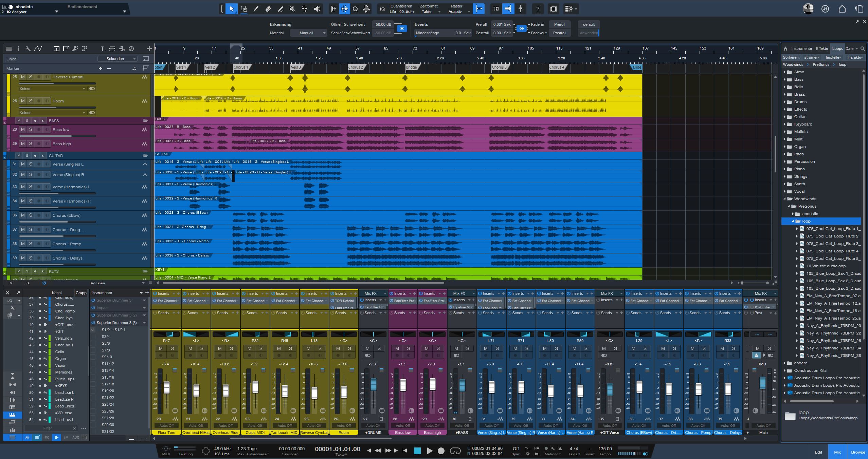868x459 pixels.
Task: Select the Arrow tool in toolbar
Action: (232, 9)
